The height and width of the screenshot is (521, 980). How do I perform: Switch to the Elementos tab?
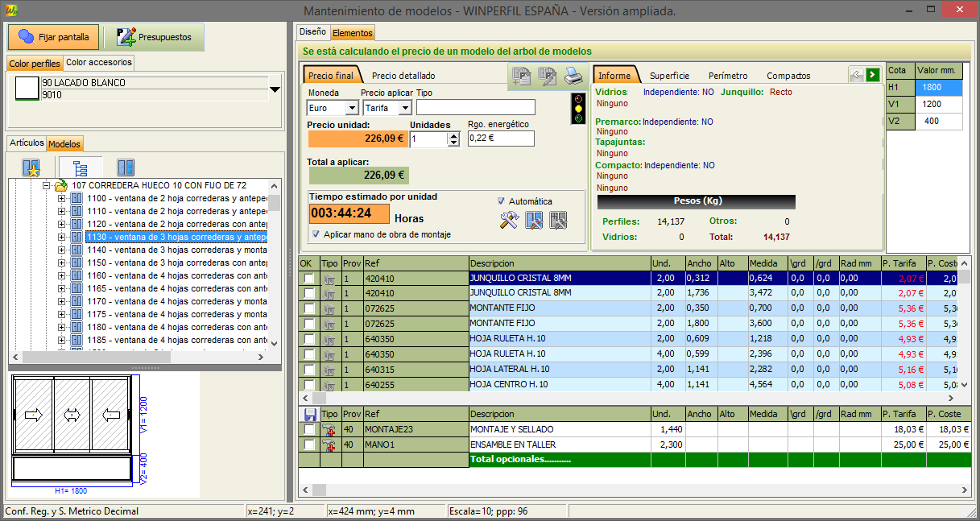coord(352,33)
